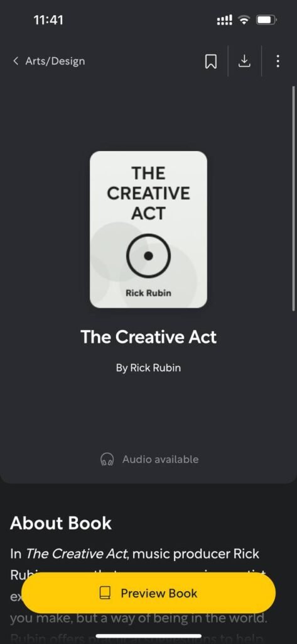
Task: Tap the 11:41 clock in status bar
Action: click(x=49, y=19)
